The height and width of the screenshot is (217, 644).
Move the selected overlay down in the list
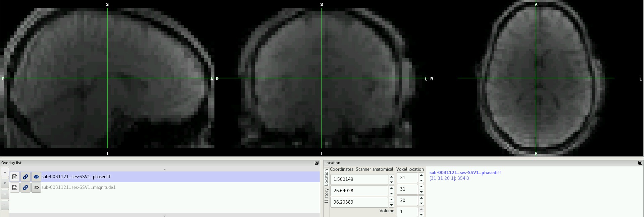coord(5,183)
